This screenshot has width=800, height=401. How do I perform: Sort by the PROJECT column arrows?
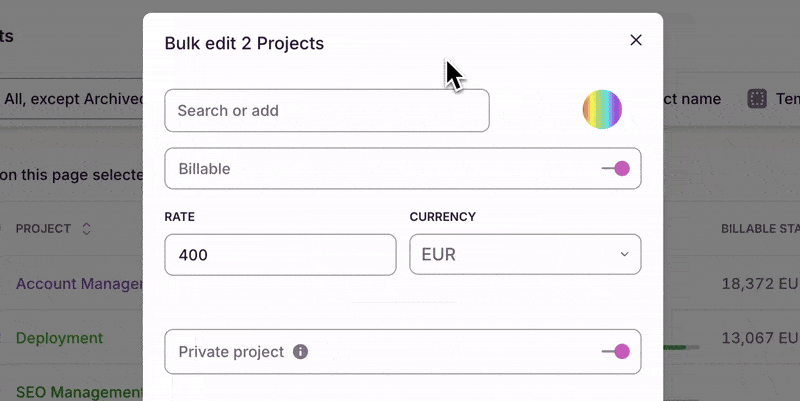(86, 229)
